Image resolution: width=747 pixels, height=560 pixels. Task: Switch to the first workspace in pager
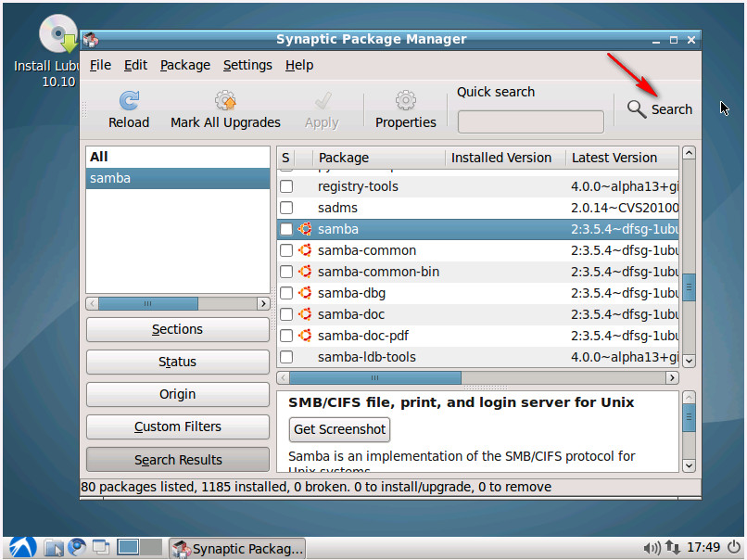[128, 548]
